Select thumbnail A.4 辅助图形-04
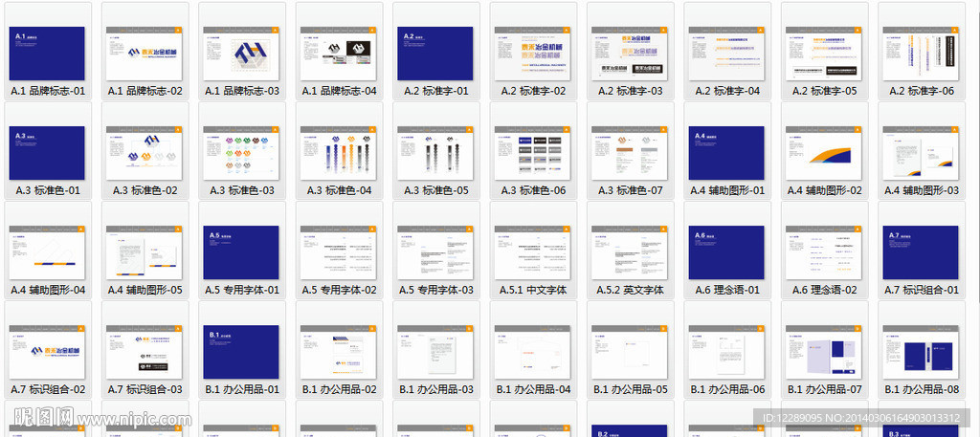The width and height of the screenshot is (980, 437). tap(47, 252)
